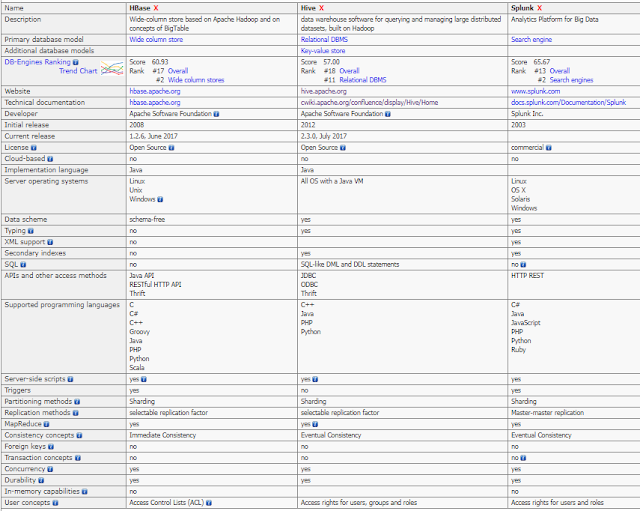Viewport: 640px width, 511px height.
Task: Click info icon beside DB-Engines Ranking
Action: [76, 62]
